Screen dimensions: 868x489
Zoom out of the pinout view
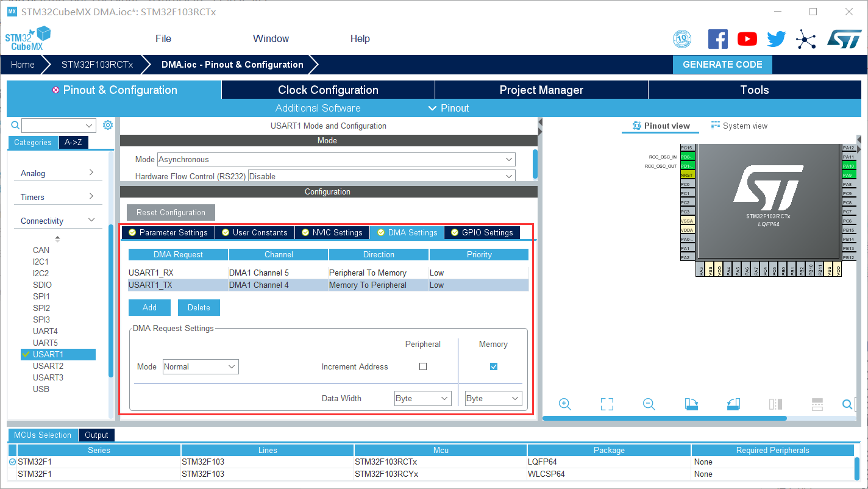click(x=649, y=404)
